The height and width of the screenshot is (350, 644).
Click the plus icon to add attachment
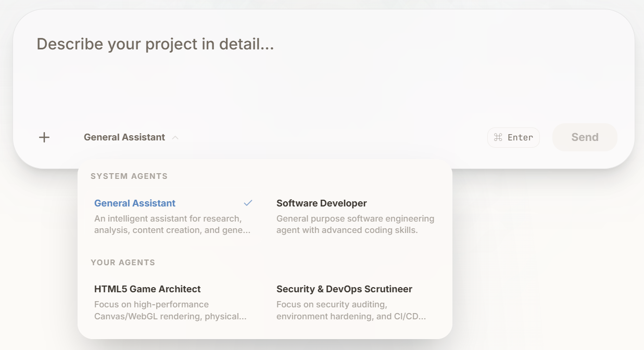click(x=44, y=137)
